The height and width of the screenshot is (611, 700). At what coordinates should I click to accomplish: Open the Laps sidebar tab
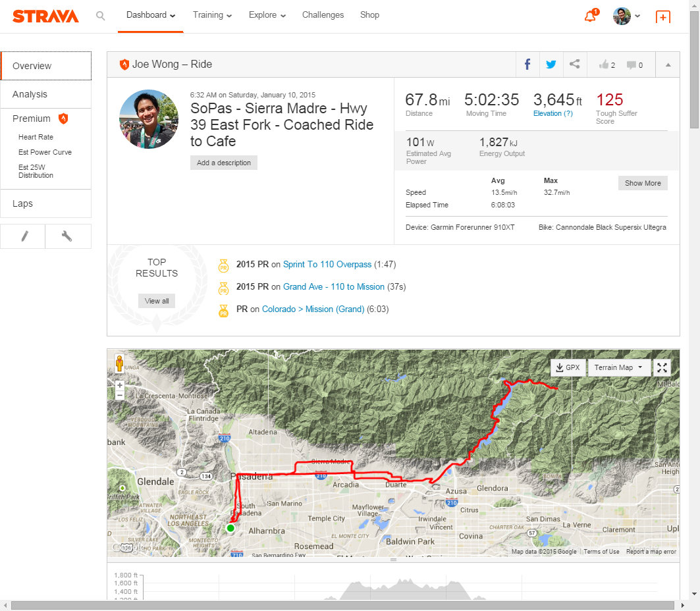[22, 203]
